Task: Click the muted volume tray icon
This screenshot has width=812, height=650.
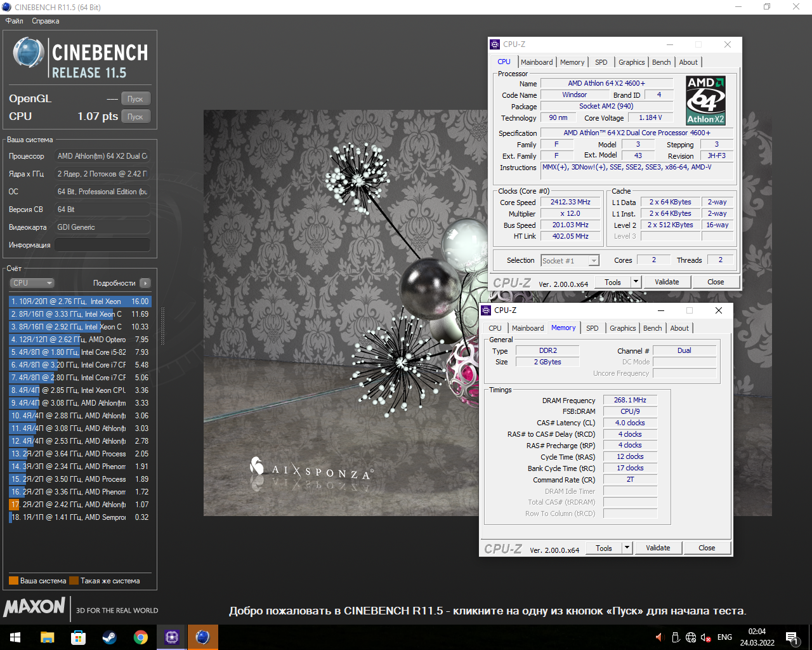Action: click(705, 637)
